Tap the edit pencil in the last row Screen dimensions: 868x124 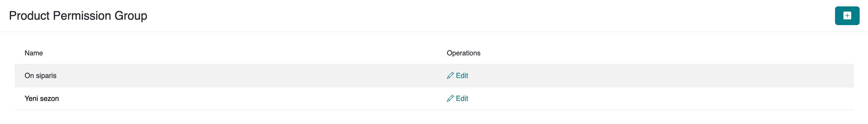(450, 99)
